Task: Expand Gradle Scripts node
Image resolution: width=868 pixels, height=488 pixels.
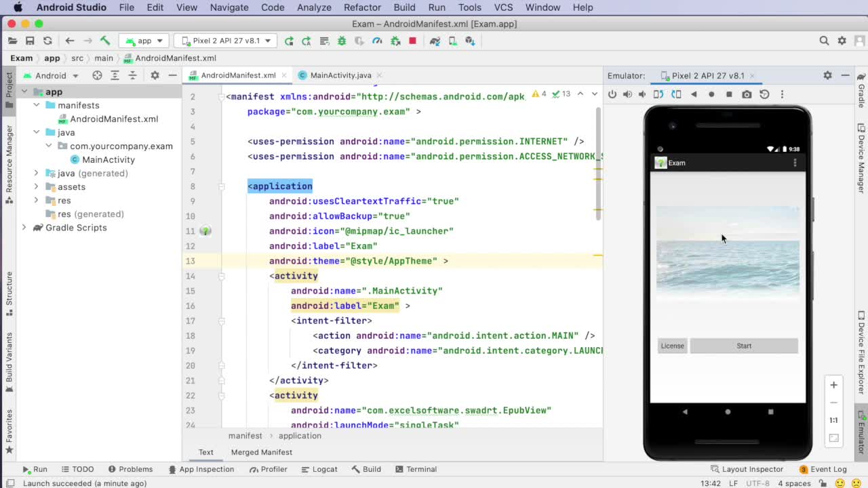Action: click(24, 227)
